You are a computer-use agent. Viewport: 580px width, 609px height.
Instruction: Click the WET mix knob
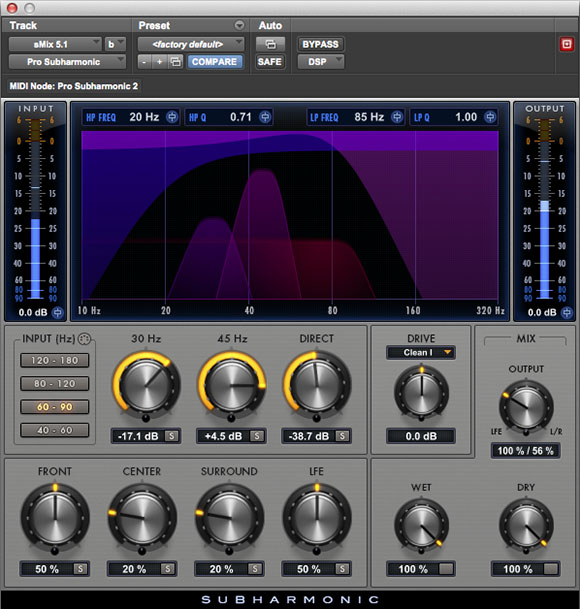[x=422, y=526]
